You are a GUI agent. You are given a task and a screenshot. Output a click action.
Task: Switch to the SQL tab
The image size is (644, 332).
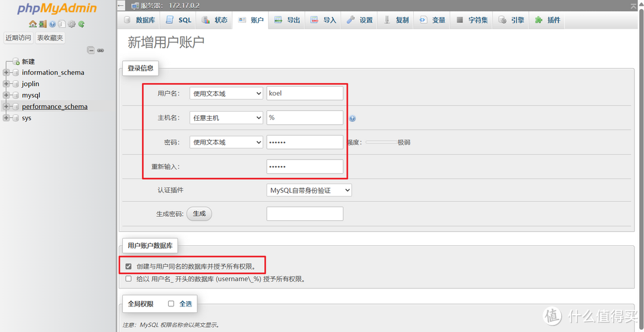tap(179, 20)
